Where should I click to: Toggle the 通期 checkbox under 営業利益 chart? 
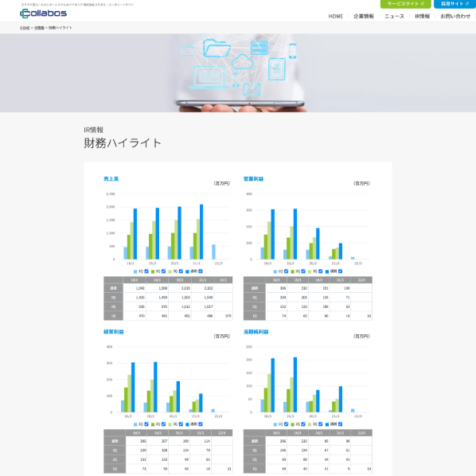pyautogui.click(x=340, y=271)
